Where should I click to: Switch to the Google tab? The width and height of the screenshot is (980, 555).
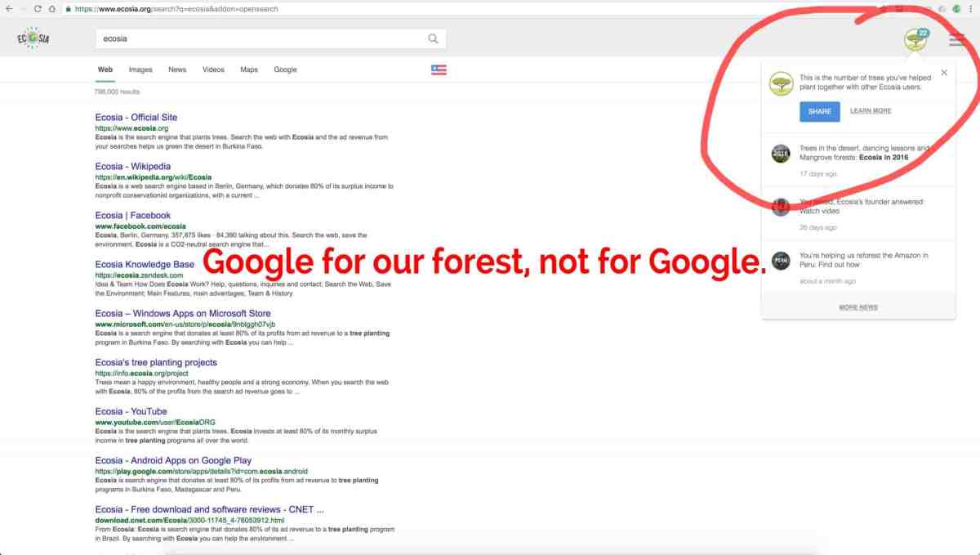point(285,70)
